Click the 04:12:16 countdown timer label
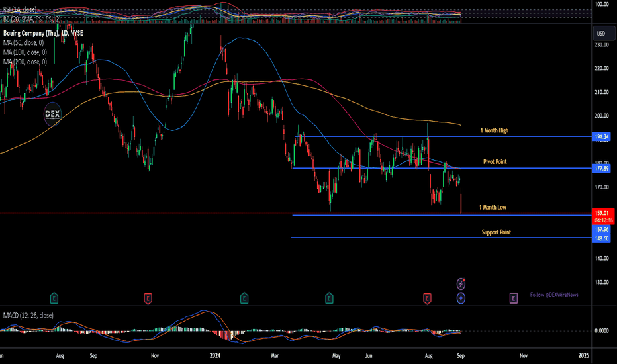This screenshot has width=617, height=364. (x=602, y=220)
